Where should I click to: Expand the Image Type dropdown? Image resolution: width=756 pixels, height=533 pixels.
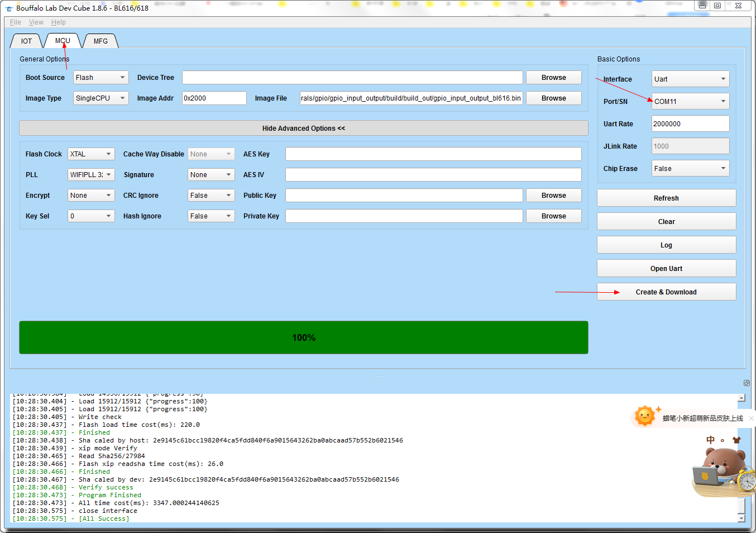(101, 98)
